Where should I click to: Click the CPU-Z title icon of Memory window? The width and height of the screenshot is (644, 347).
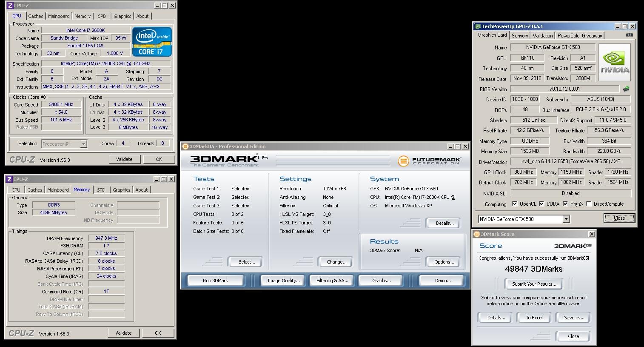coord(9,179)
